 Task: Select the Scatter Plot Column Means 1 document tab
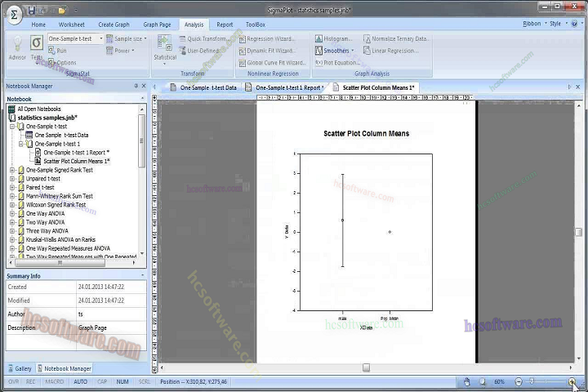pos(373,87)
